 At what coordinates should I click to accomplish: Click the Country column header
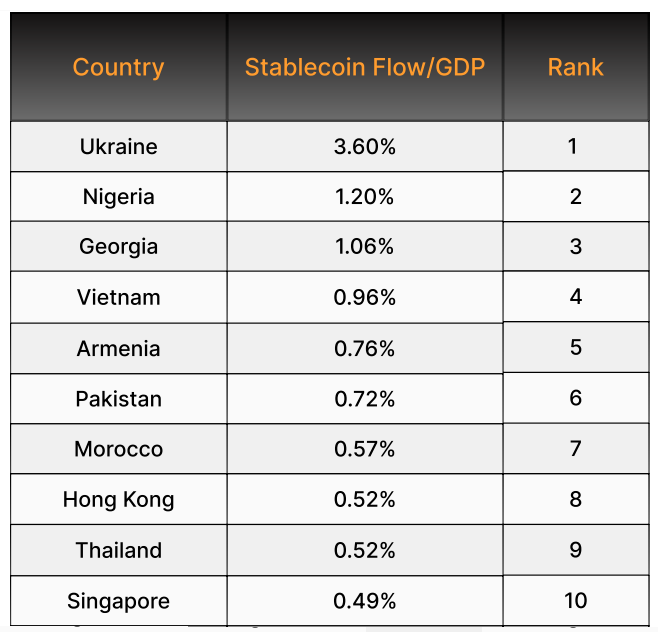pyautogui.click(x=118, y=68)
